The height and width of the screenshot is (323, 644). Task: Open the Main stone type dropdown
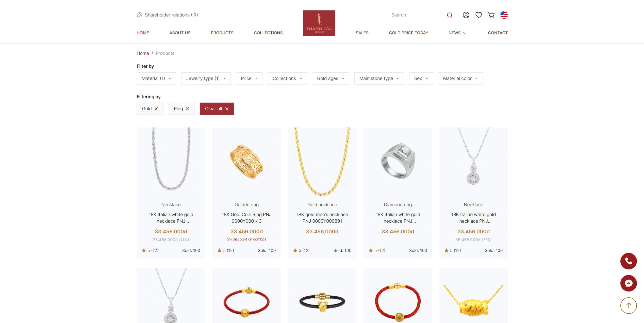pos(379,78)
